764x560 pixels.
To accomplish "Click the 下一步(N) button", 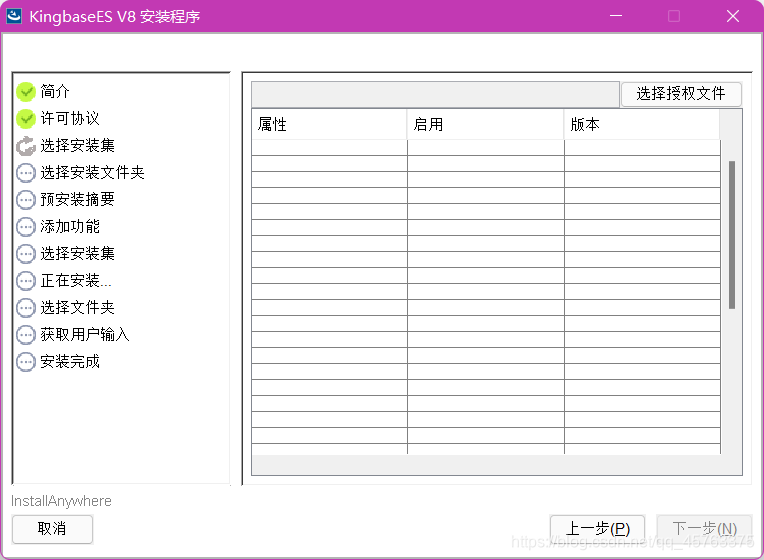I will tap(704, 529).
